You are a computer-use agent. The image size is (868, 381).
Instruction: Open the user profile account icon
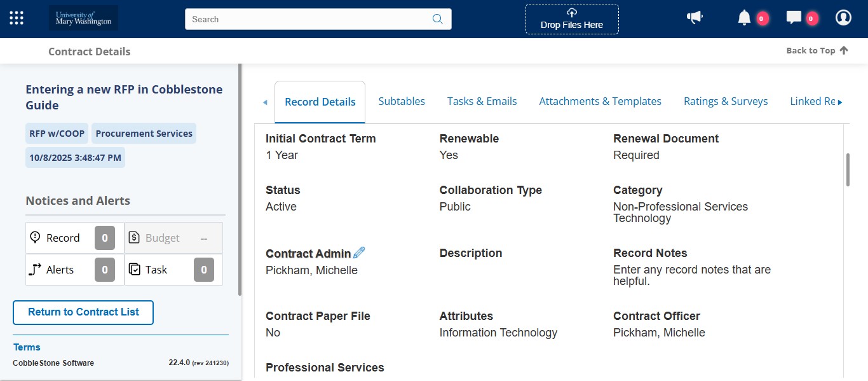(x=843, y=17)
